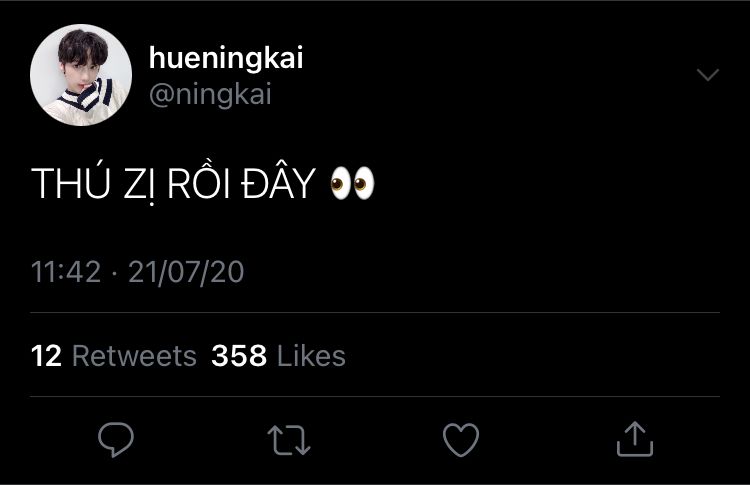The width and height of the screenshot is (750, 485).
Task: Visit the @ningkai handle profile
Action: pos(210,94)
